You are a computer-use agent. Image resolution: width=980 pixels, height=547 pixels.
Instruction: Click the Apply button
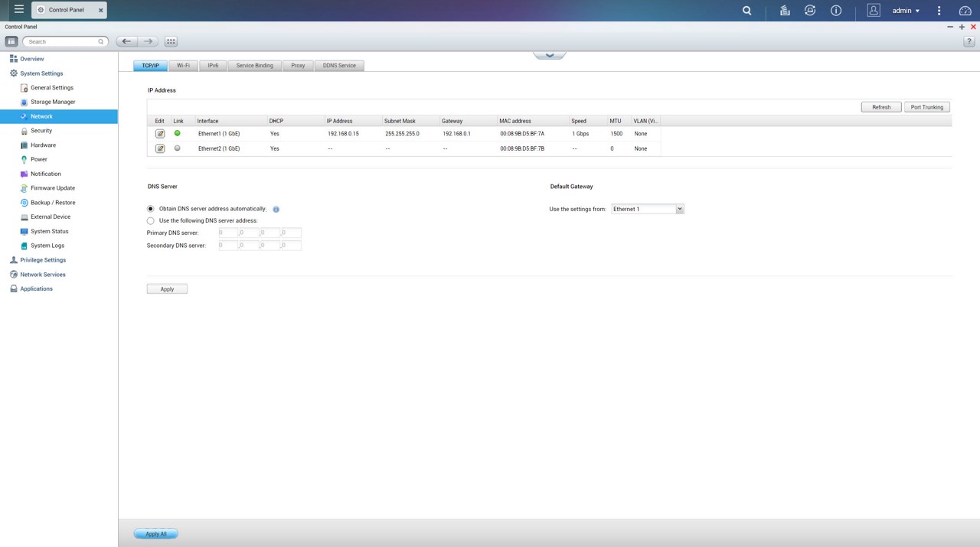[167, 289]
